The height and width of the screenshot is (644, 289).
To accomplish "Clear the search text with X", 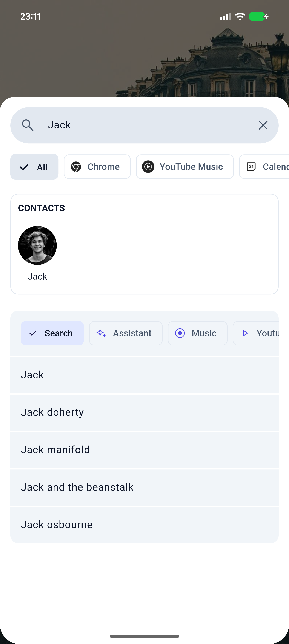I will click(x=263, y=125).
